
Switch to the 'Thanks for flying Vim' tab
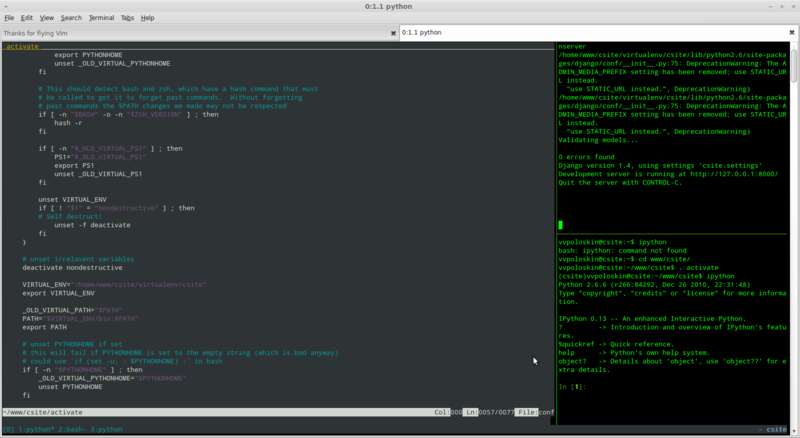[199, 33]
